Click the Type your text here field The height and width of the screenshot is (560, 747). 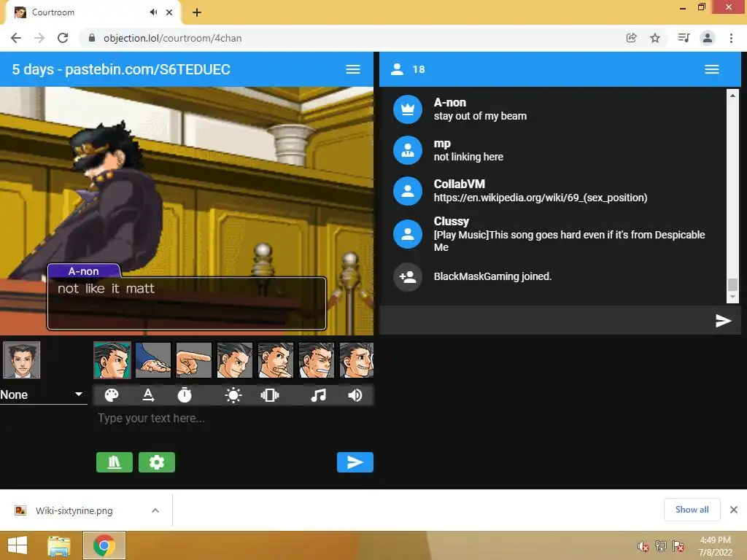[234, 419]
